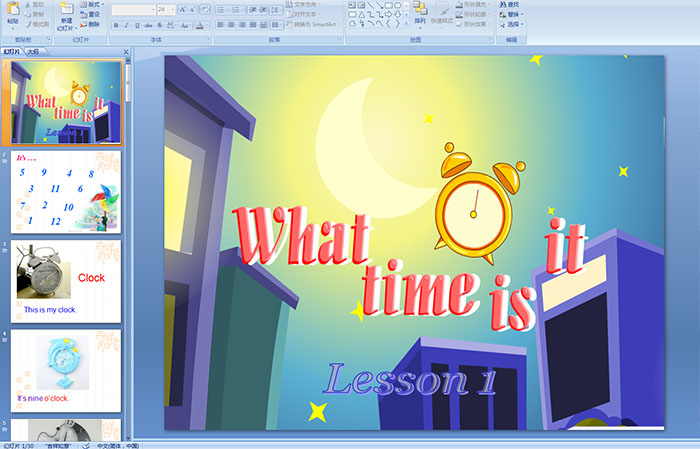Click the New Slide (新建幻灯片) icon
The height and width of the screenshot is (449, 700).
[67, 8]
